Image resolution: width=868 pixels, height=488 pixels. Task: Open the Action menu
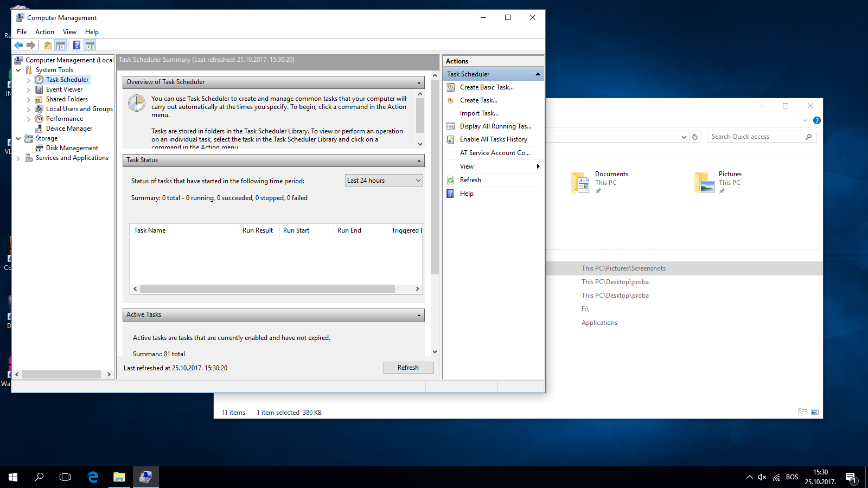coord(44,32)
